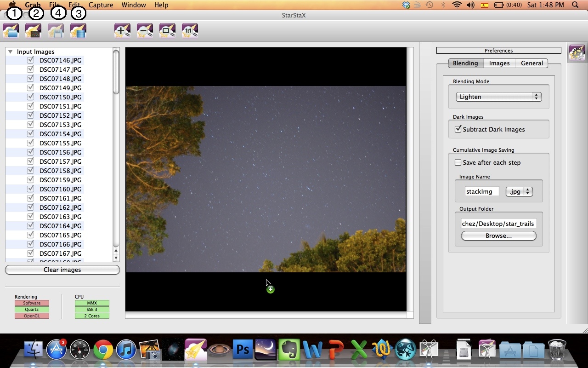The height and width of the screenshot is (368, 588).
Task: Switch to the Images preferences tab
Action: (499, 63)
